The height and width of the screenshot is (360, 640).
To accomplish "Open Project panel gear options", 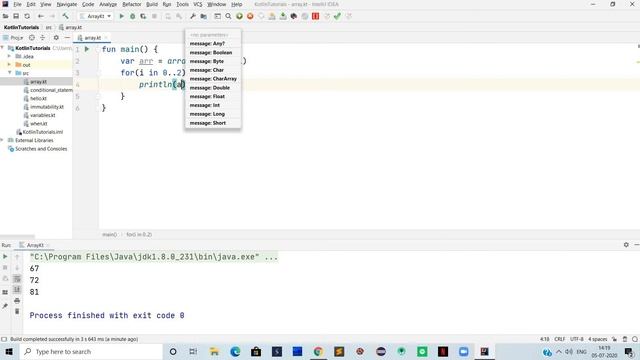I will [56, 38].
